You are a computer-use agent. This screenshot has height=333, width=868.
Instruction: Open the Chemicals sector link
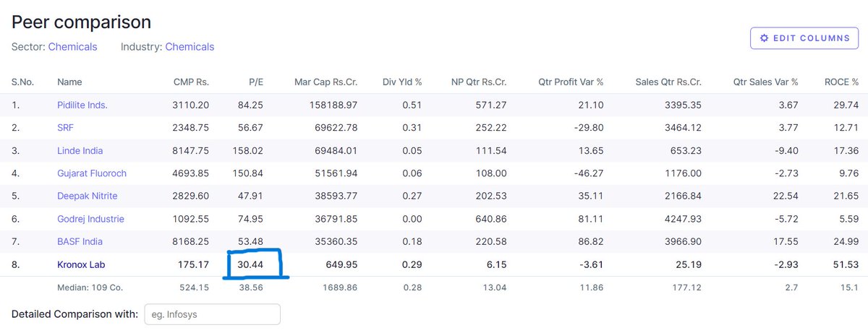[x=72, y=47]
